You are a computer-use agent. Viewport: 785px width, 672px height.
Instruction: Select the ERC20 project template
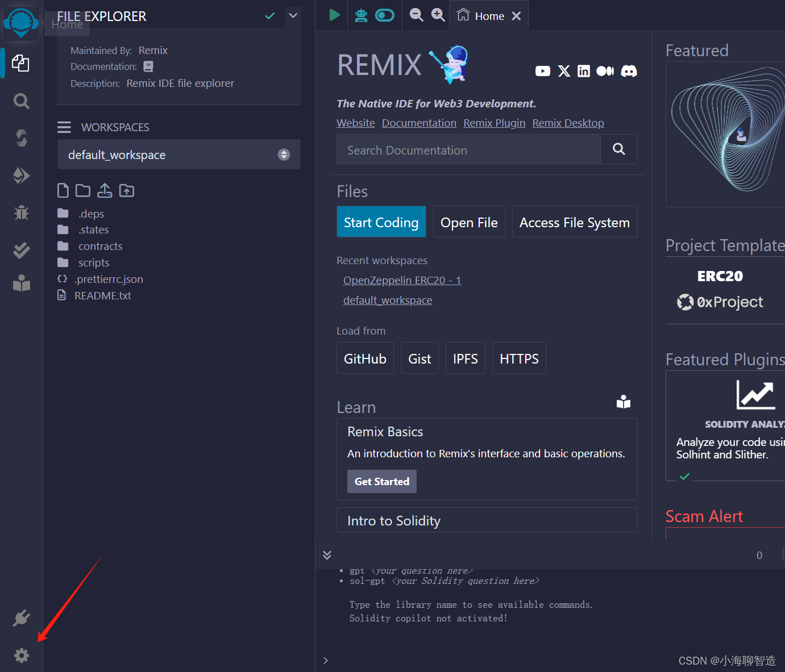[720, 276]
